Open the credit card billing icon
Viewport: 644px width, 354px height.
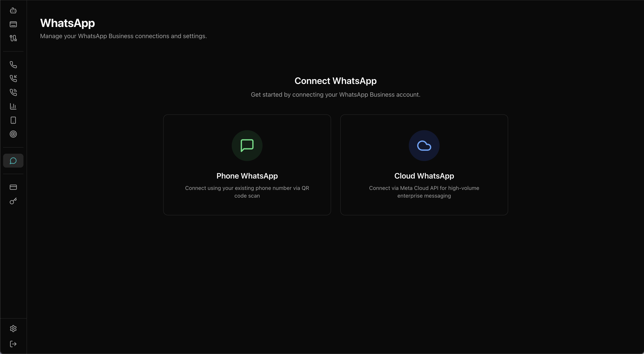click(x=13, y=187)
